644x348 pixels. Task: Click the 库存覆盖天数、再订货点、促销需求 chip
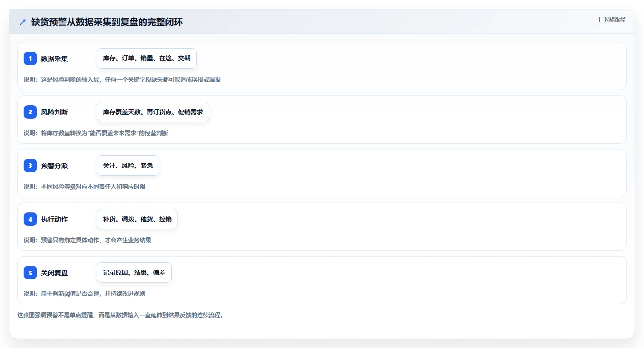coord(153,112)
